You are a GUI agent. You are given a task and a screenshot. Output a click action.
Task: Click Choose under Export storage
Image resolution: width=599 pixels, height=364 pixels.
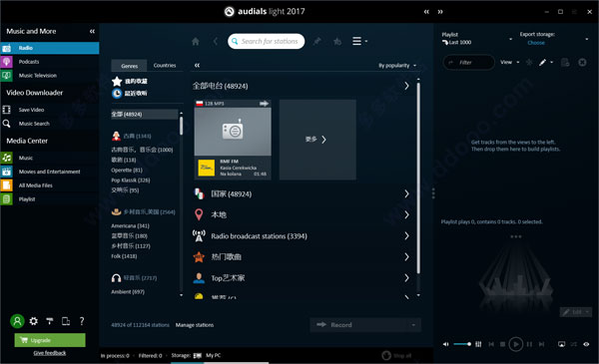click(x=536, y=43)
